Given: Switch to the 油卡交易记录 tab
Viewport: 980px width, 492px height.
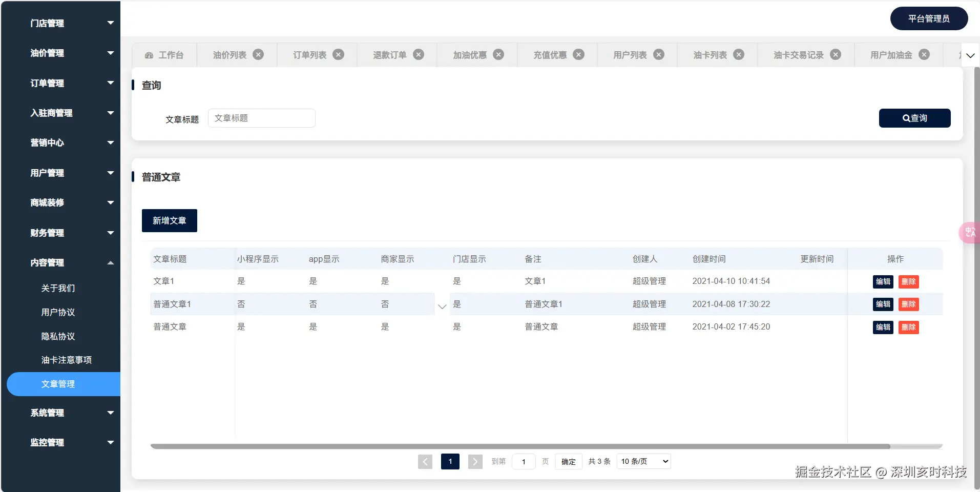Looking at the screenshot, I should (798, 55).
